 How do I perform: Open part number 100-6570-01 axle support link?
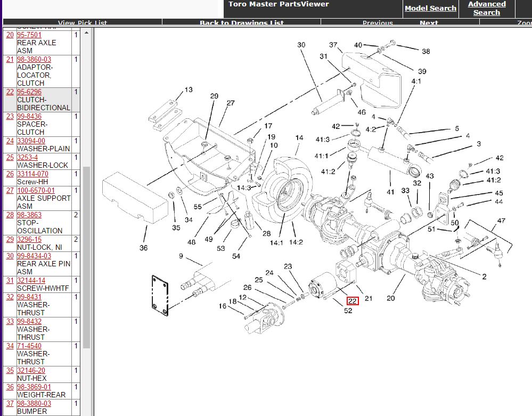click(36, 190)
